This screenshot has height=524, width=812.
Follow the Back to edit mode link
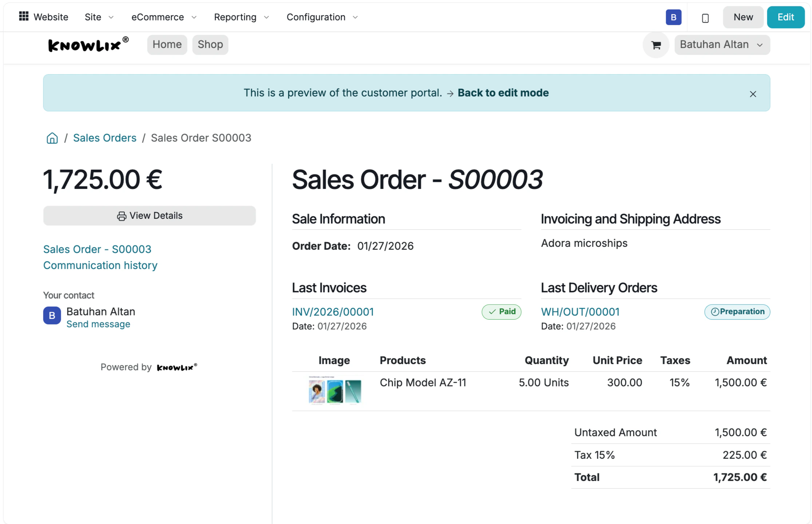pos(503,92)
